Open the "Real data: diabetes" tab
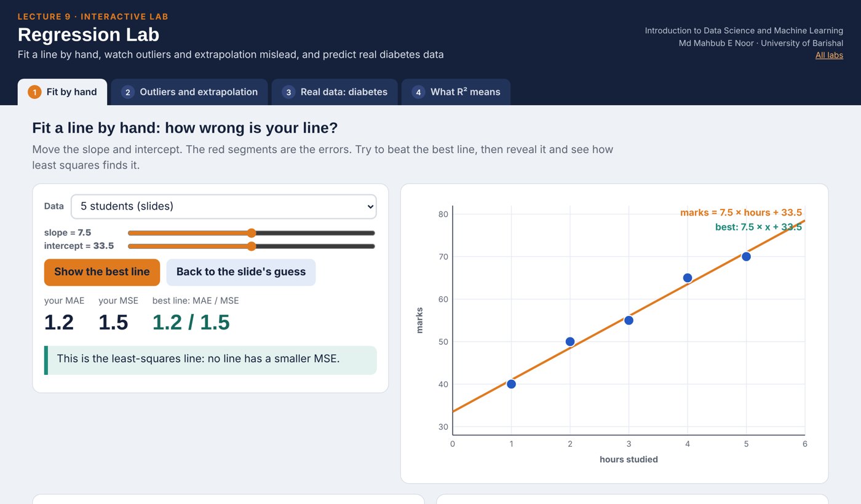Viewport: 861px width, 504px height. click(x=335, y=92)
